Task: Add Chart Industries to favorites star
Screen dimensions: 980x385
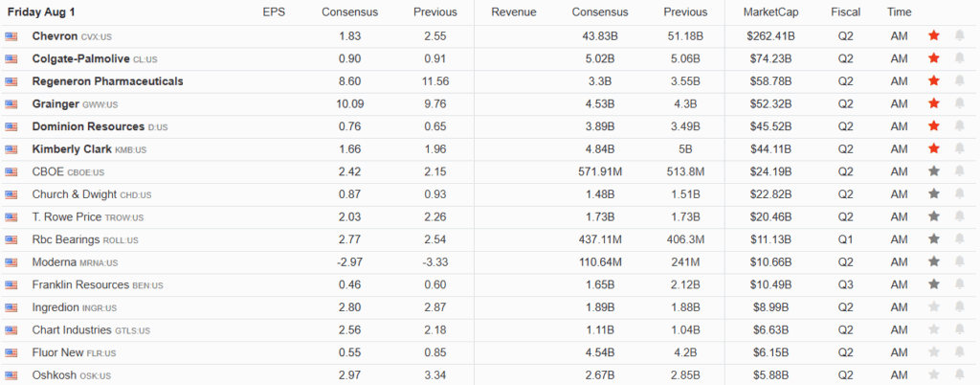Action: [x=934, y=330]
